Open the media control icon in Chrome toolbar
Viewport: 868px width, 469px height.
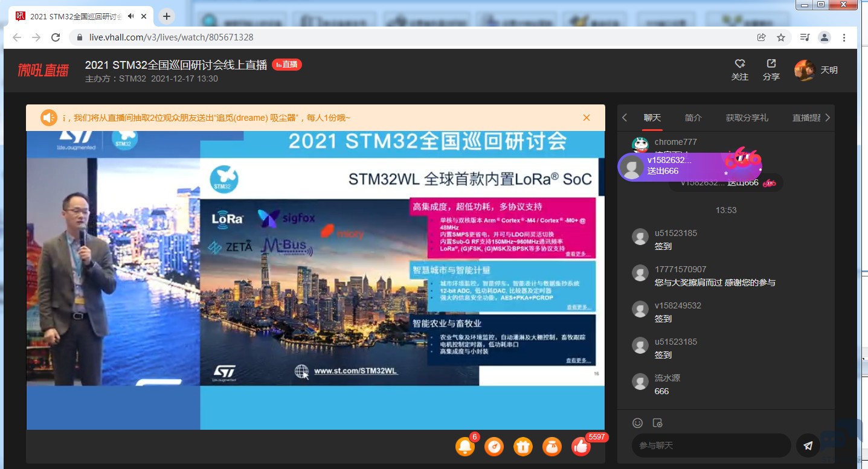[x=805, y=37]
